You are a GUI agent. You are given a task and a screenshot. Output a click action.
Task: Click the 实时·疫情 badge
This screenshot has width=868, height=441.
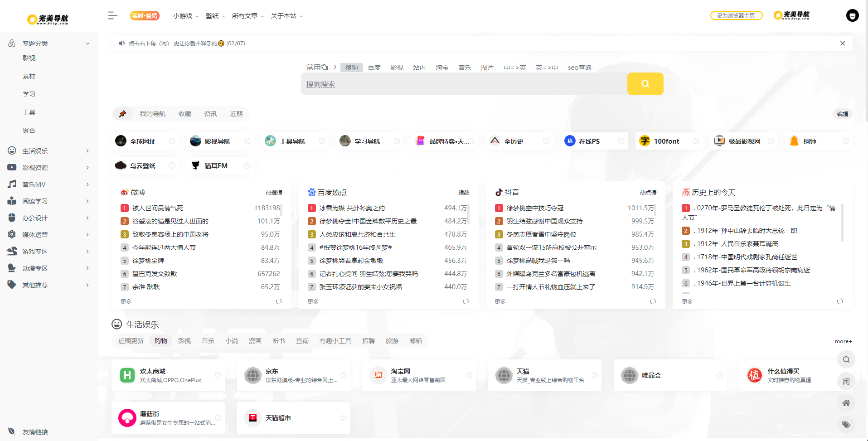[145, 16]
